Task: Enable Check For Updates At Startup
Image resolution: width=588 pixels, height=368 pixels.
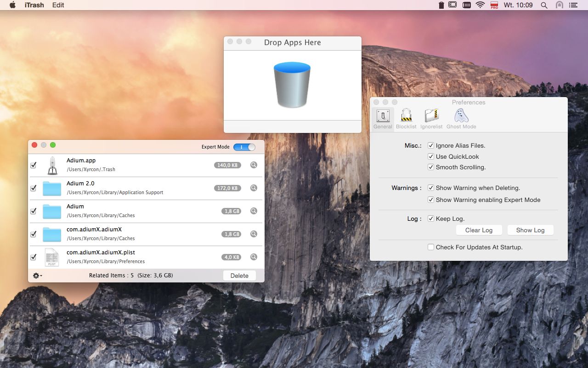Action: [431, 247]
